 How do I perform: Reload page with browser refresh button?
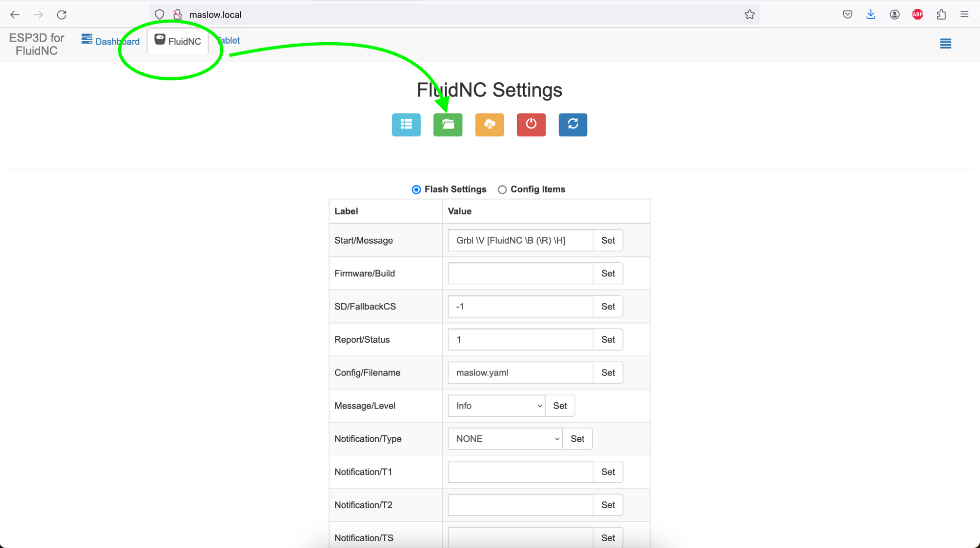(x=62, y=15)
